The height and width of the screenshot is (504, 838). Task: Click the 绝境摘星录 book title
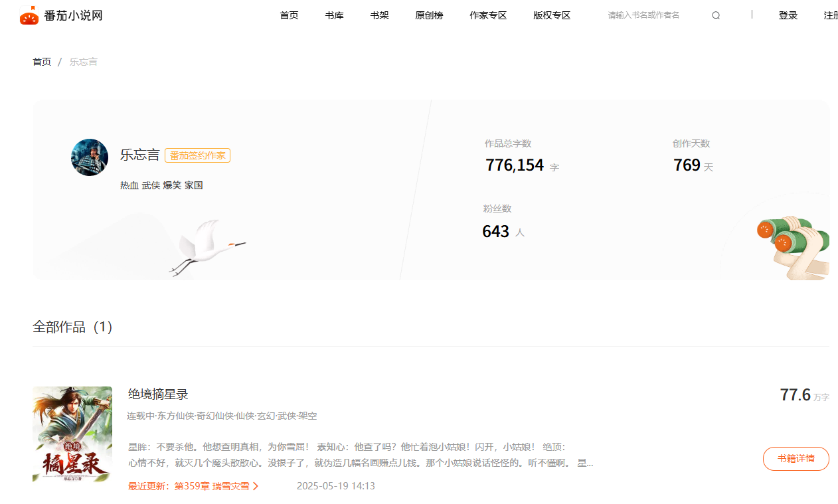158,394
